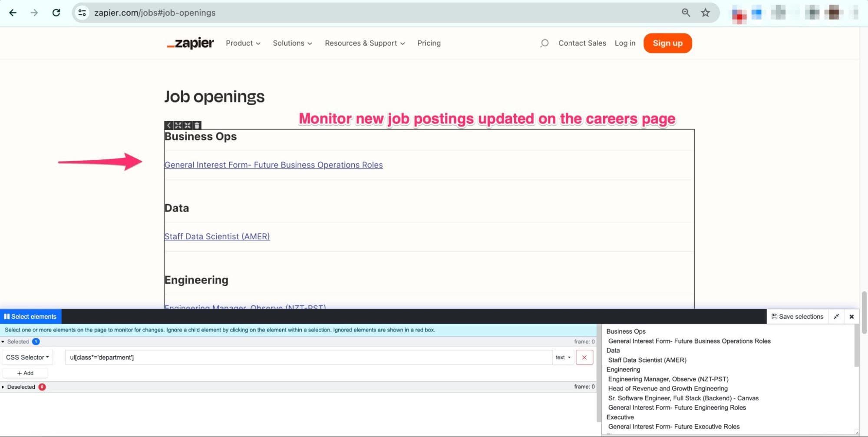Expand the Deselected section
This screenshot has width=868, height=437.
click(3, 387)
